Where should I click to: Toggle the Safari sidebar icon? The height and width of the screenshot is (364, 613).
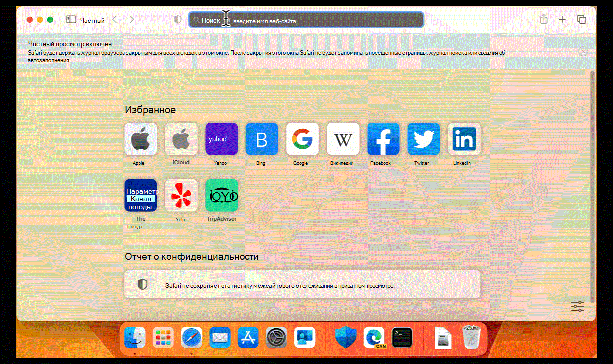coord(71,20)
